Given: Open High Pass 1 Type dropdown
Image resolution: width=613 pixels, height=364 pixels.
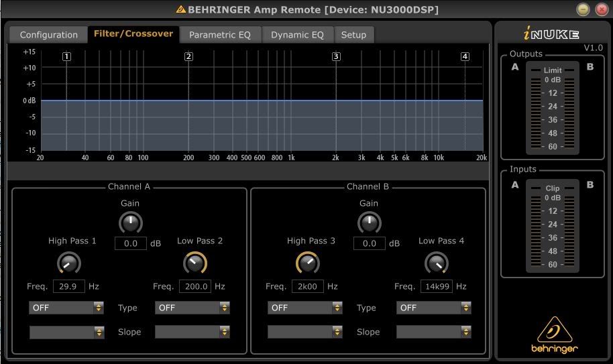Looking at the screenshot, I should point(66,308).
